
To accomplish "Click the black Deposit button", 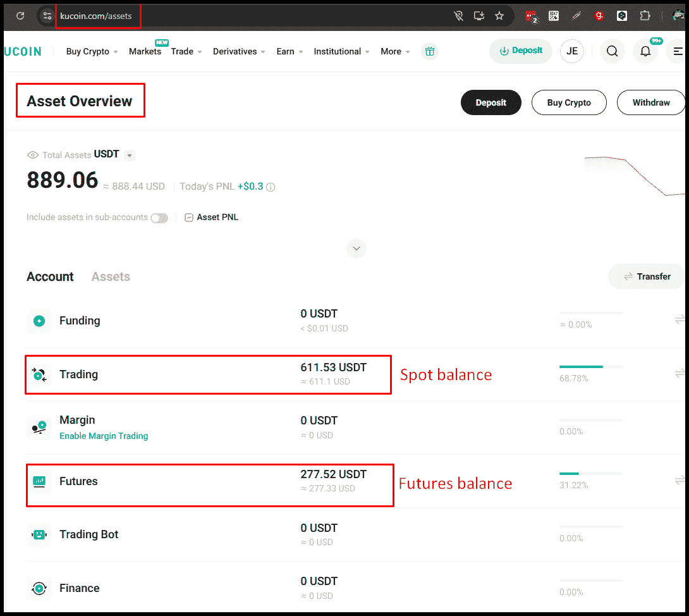I will coord(491,102).
